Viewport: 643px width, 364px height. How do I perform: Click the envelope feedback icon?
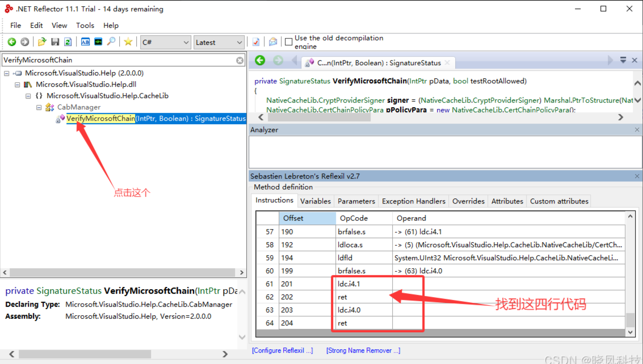[273, 42]
